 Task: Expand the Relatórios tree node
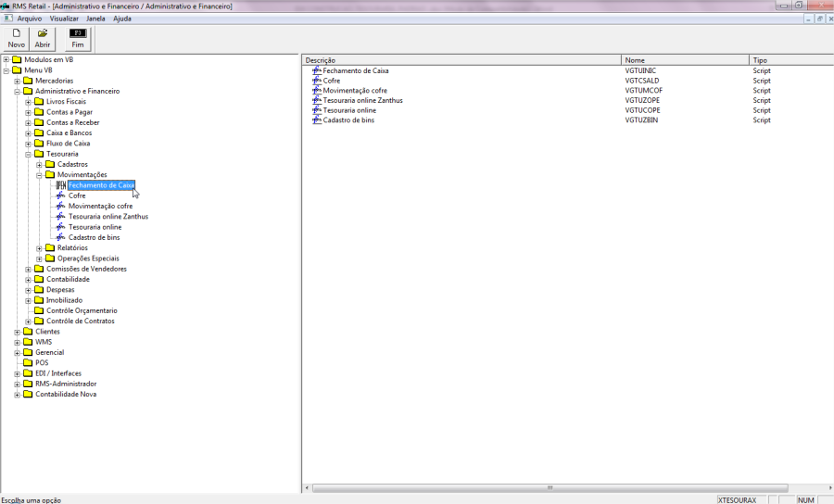click(39, 248)
